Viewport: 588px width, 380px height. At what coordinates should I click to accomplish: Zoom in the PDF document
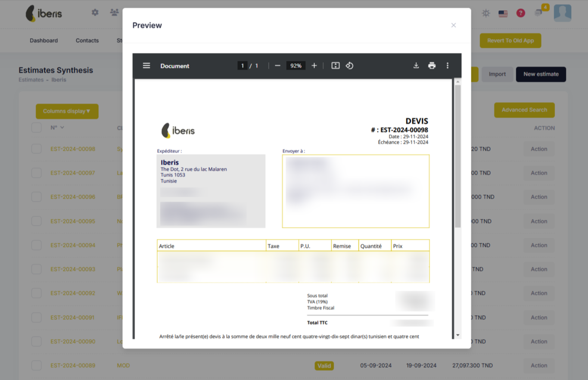[314, 66]
